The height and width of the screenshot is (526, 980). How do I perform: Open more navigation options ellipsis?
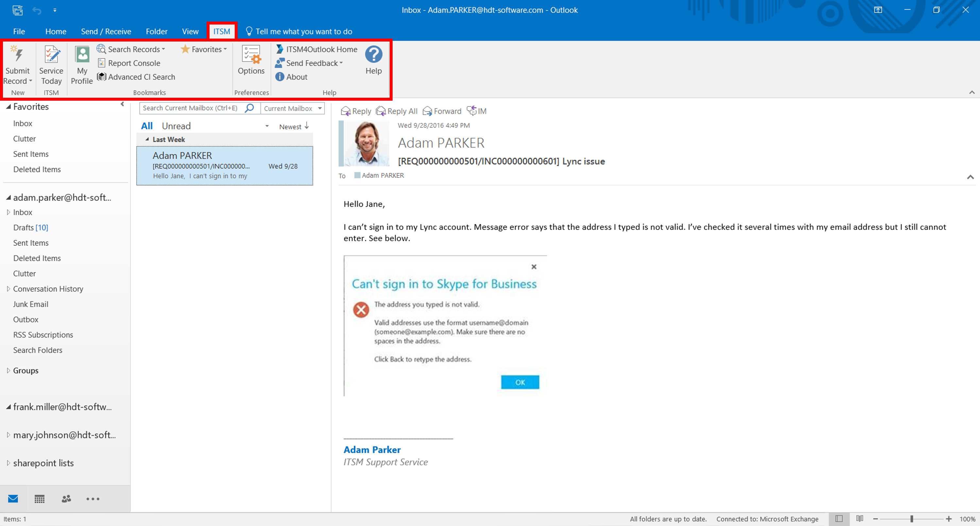pos(93,499)
